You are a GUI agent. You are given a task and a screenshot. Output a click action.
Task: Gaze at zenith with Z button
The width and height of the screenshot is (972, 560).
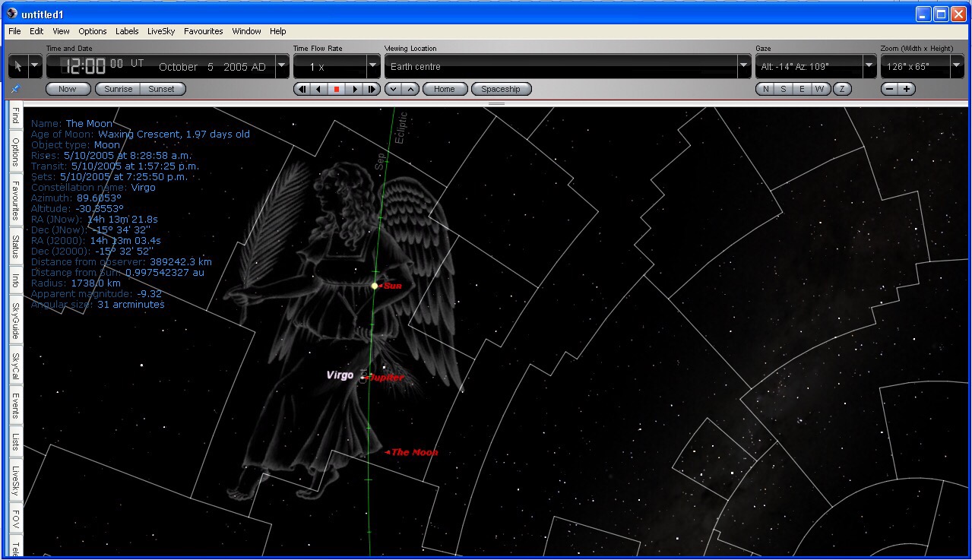pyautogui.click(x=842, y=89)
